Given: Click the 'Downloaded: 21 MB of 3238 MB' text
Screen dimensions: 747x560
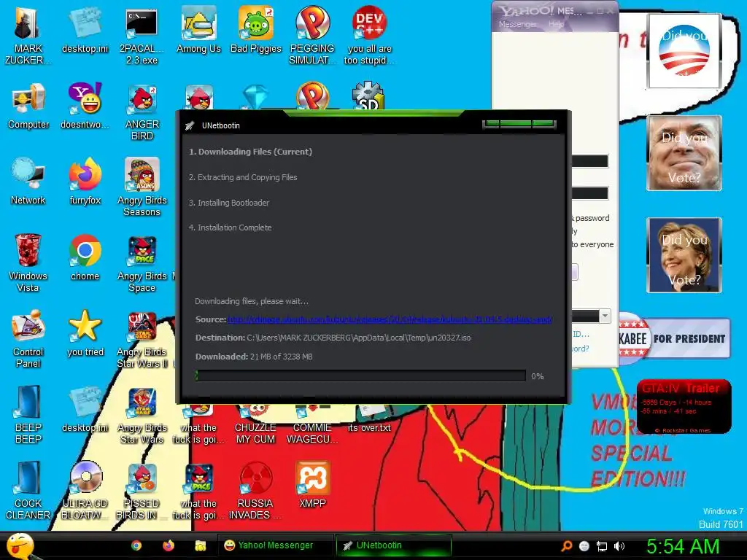Looking at the screenshot, I should (254, 356).
